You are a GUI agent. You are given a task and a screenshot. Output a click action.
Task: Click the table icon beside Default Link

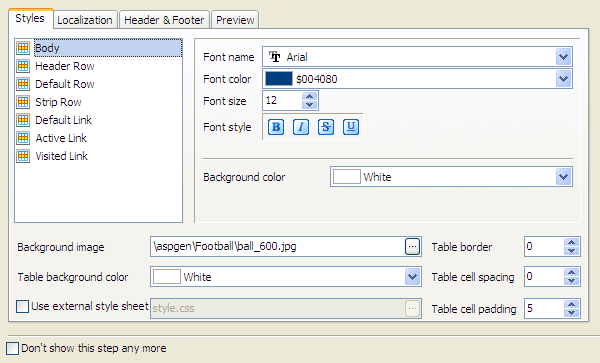click(23, 120)
